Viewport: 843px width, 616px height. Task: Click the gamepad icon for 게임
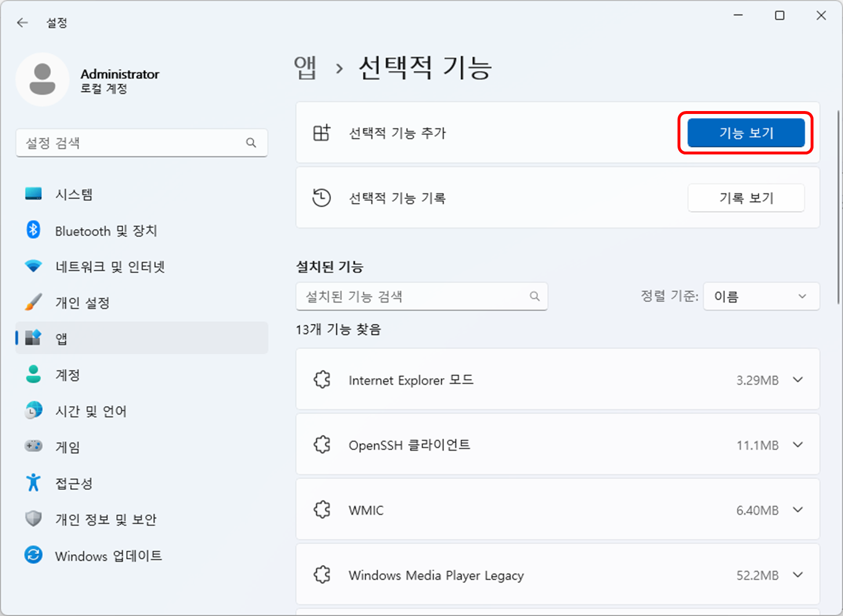[34, 446]
